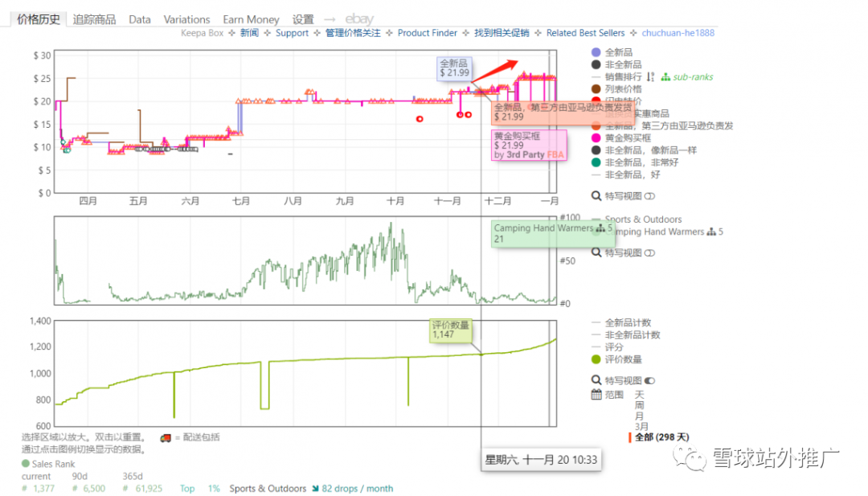Click inside the price history chart
The image size is (868, 496).
pos(305,121)
